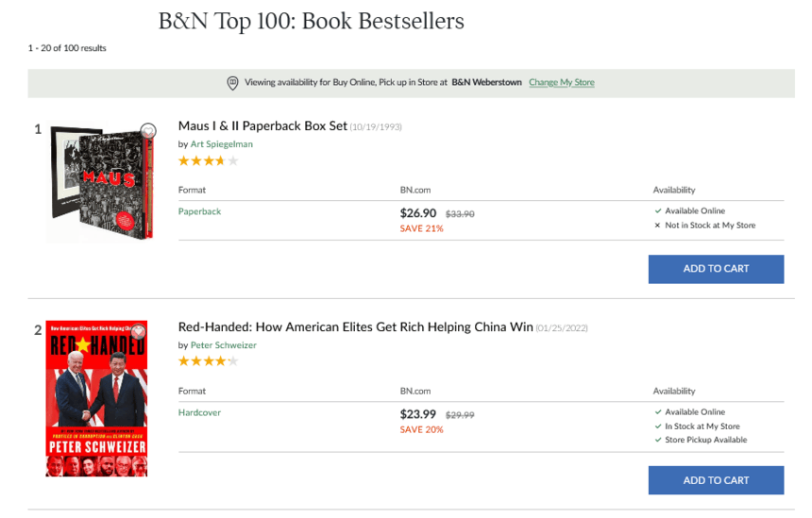The image size is (812, 518).
Task: Select Paperback format for Maus
Action: pos(199,211)
